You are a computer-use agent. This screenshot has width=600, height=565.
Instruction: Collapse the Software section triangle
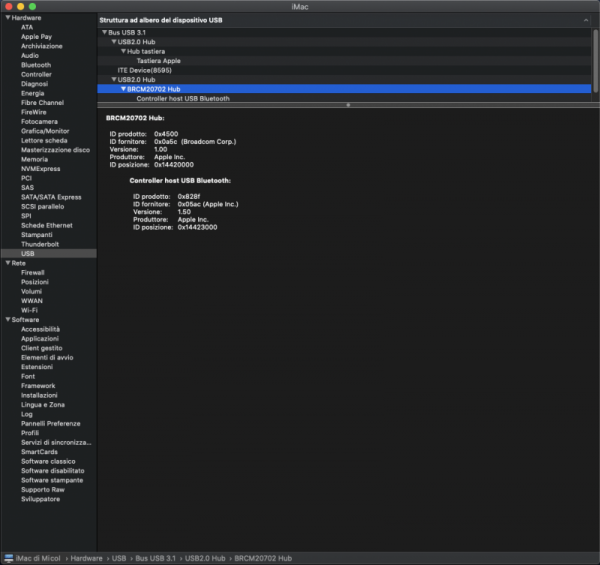(x=6, y=320)
